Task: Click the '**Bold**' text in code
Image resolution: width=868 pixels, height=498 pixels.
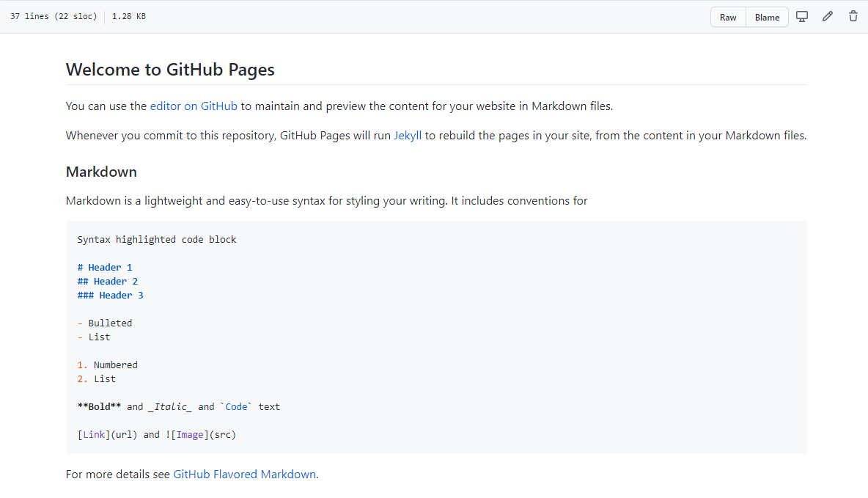Action: click(99, 406)
